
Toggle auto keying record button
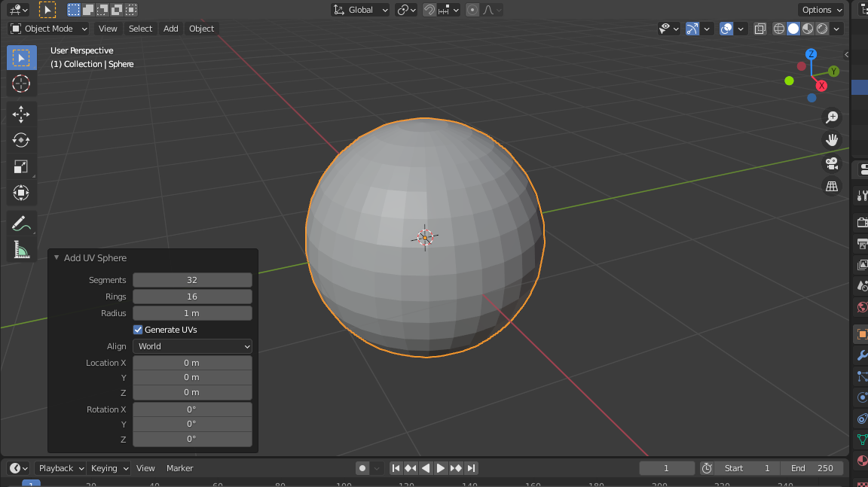coord(362,468)
